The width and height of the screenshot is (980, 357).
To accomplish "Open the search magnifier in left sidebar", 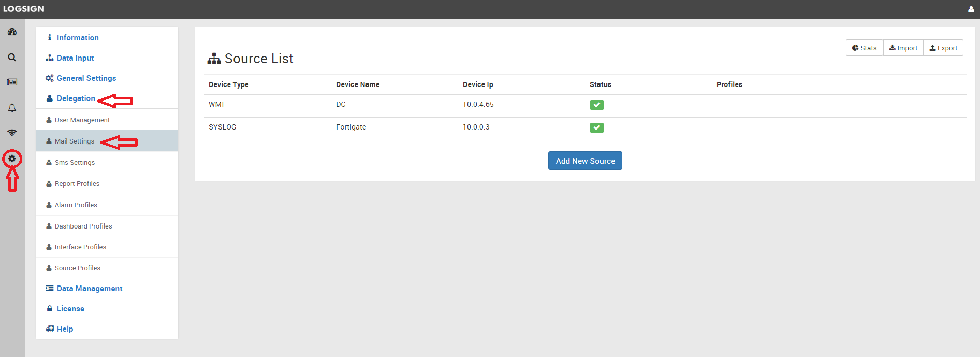I will (x=12, y=58).
